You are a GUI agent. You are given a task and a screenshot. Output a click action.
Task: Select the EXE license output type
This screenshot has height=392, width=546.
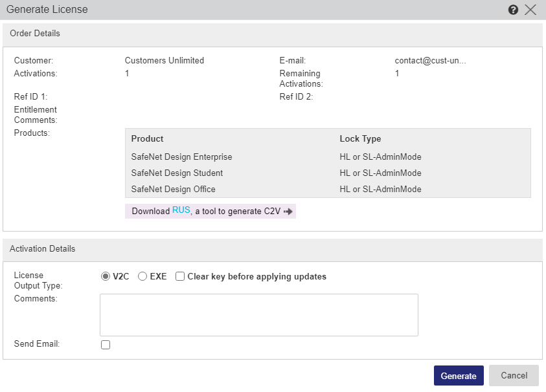click(x=142, y=276)
